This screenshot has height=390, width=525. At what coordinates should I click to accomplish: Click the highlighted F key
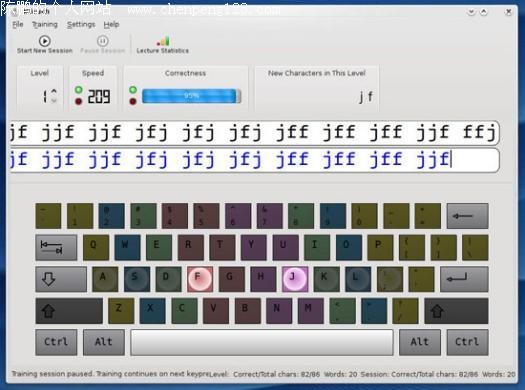[200, 279]
